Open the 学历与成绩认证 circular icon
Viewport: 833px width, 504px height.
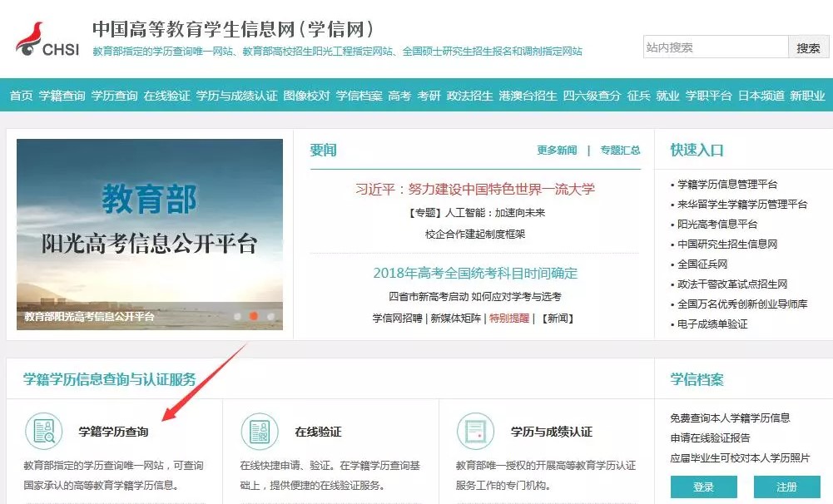(475, 432)
